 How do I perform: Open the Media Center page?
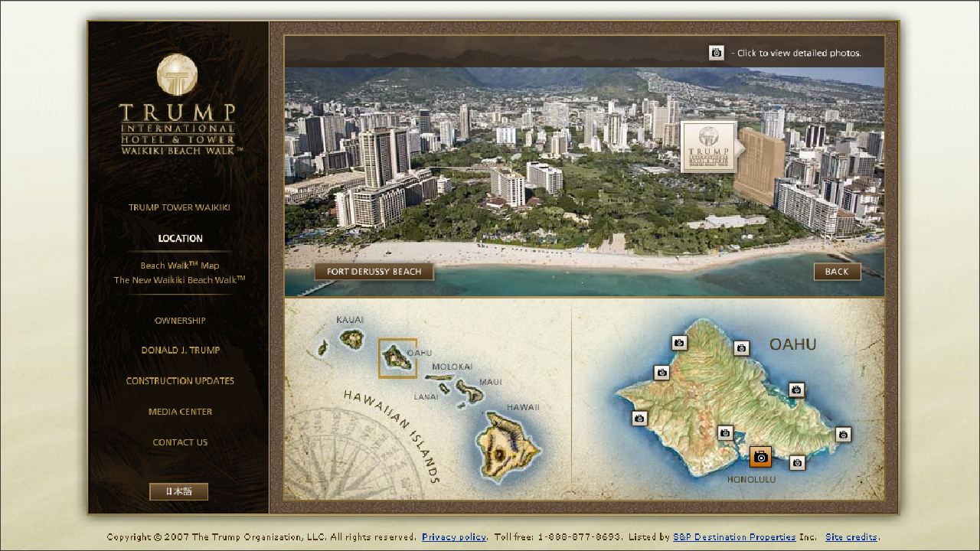180,412
